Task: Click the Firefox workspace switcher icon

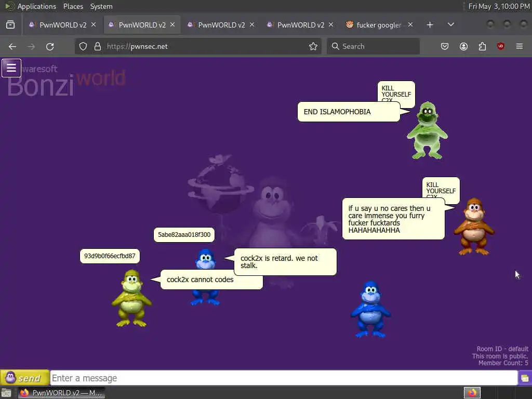Action: pos(472,393)
